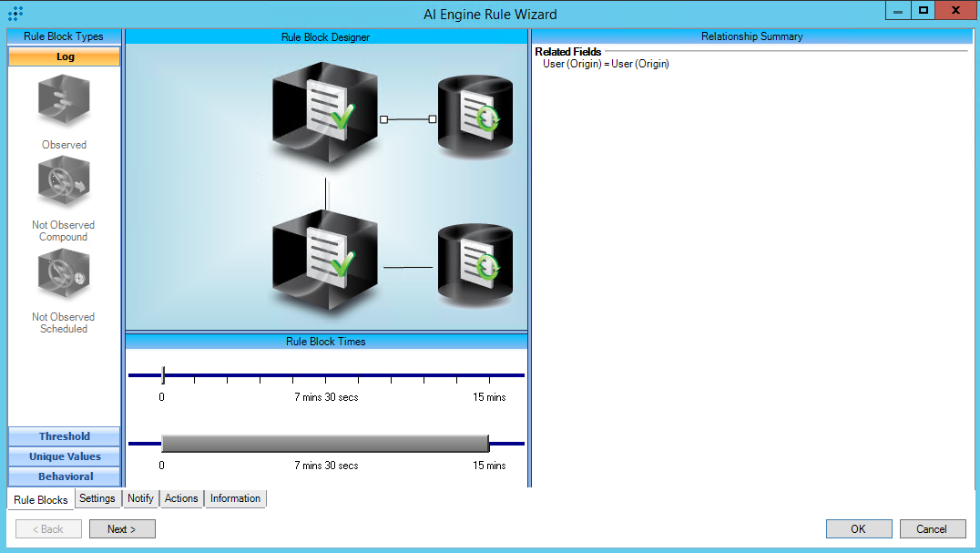
Task: Expand the Threshold rule block section
Action: [64, 436]
